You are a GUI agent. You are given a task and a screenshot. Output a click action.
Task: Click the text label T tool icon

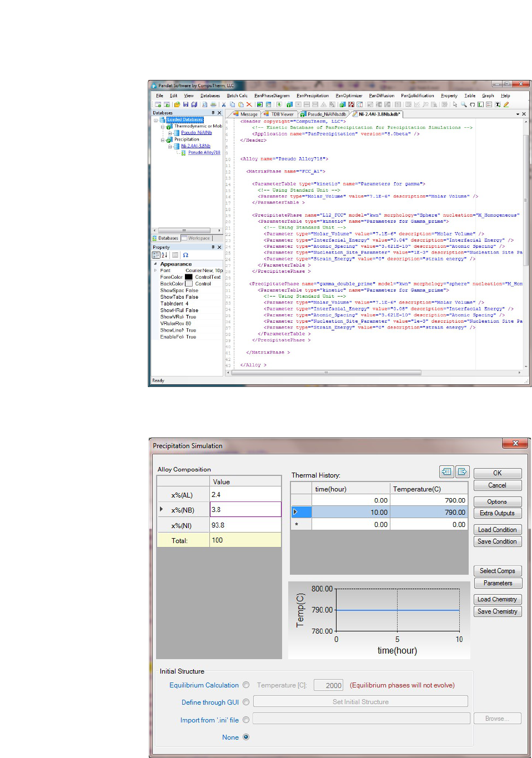pyautogui.click(x=498, y=104)
